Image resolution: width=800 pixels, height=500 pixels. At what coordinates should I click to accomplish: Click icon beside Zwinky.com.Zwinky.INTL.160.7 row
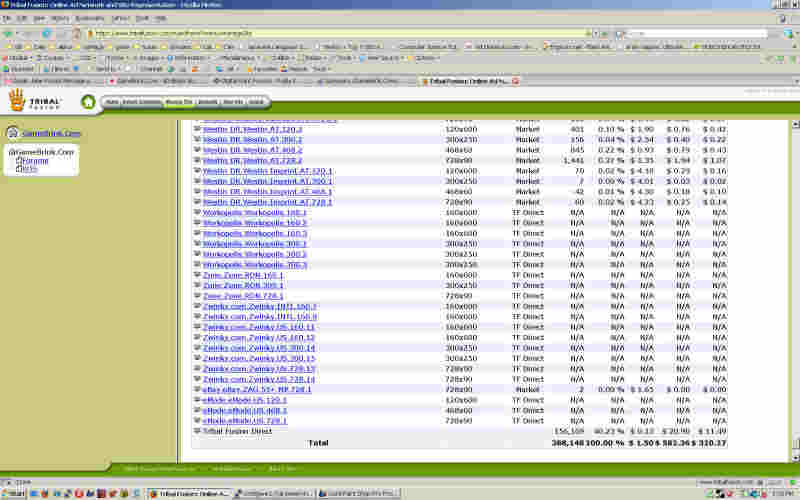(197, 306)
